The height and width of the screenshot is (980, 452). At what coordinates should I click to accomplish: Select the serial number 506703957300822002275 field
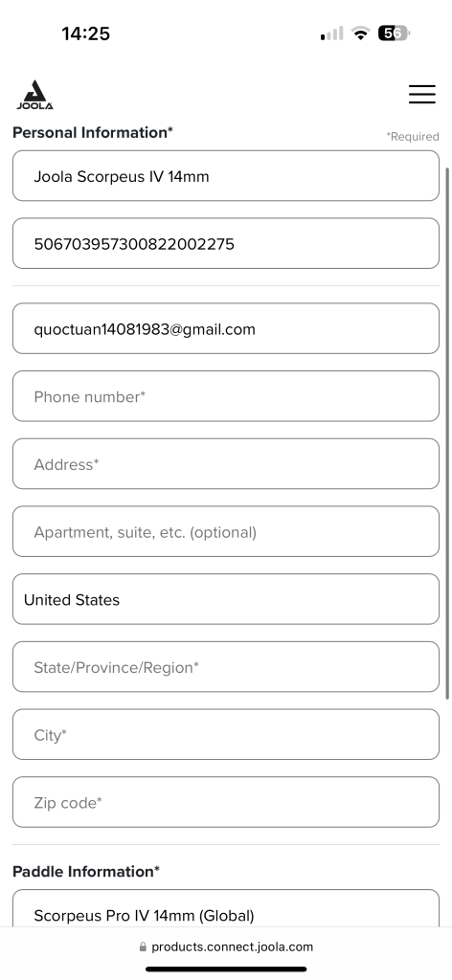[226, 243]
